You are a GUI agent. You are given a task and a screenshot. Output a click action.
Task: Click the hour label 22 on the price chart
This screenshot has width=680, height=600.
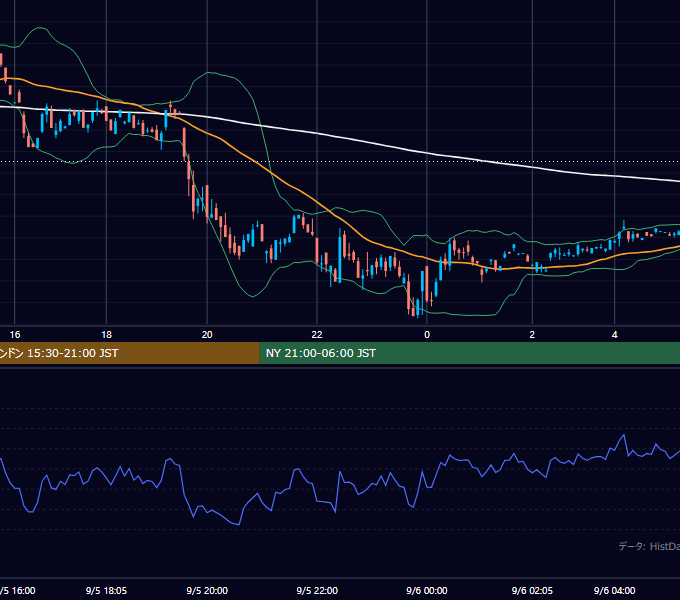[x=317, y=335]
